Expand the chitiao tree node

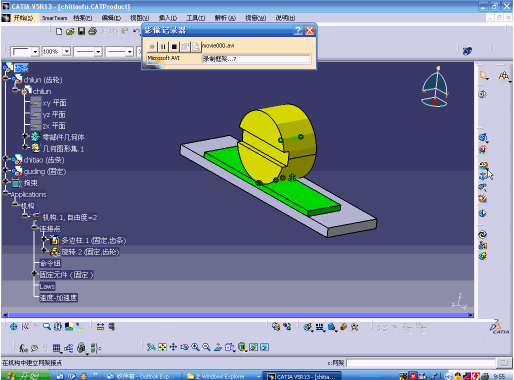(6, 159)
